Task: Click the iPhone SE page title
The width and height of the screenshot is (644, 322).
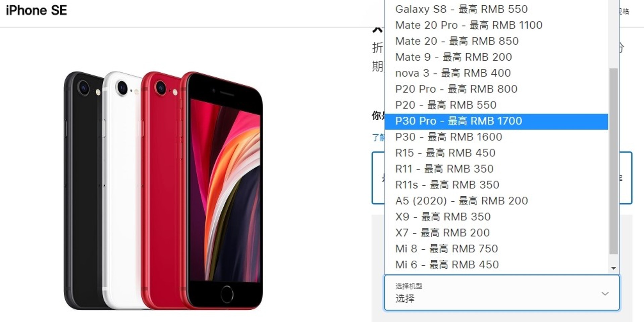Action: pyautogui.click(x=37, y=10)
